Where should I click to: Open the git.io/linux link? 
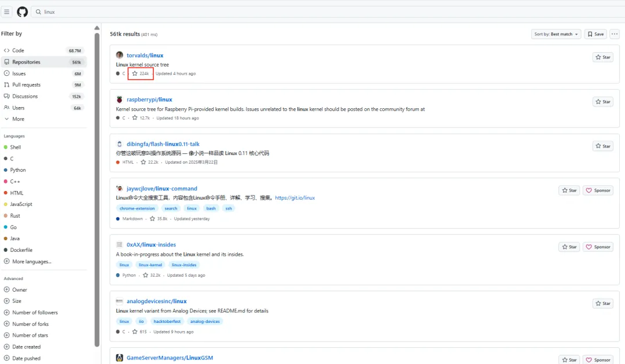click(295, 198)
